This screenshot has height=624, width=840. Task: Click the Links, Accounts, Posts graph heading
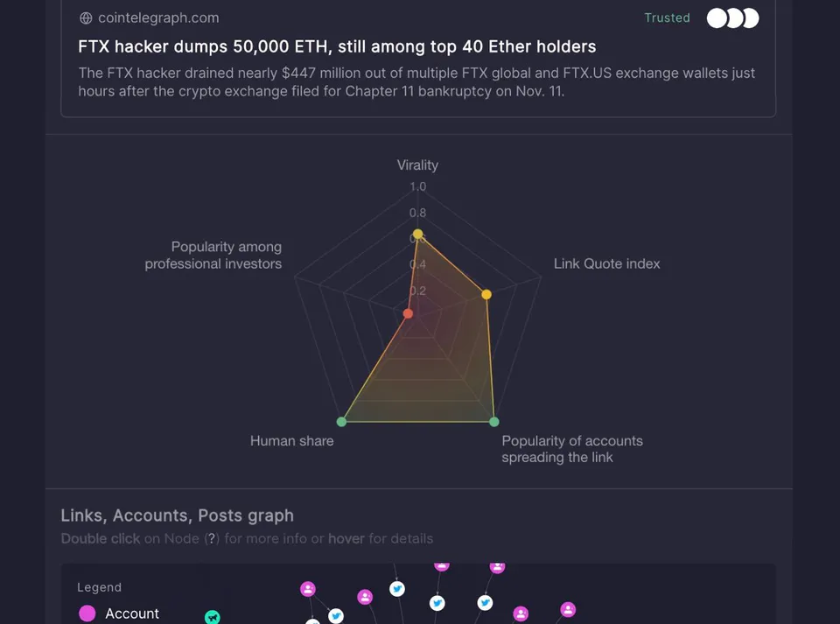coord(177,515)
